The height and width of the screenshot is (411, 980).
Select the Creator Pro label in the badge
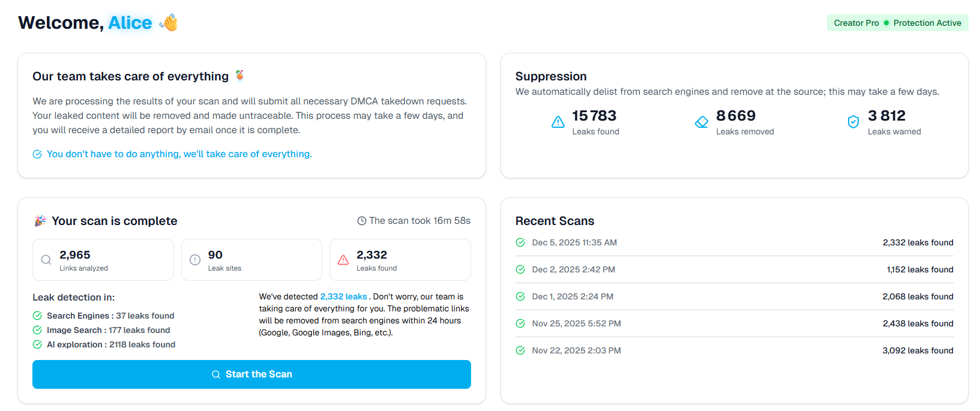856,23
